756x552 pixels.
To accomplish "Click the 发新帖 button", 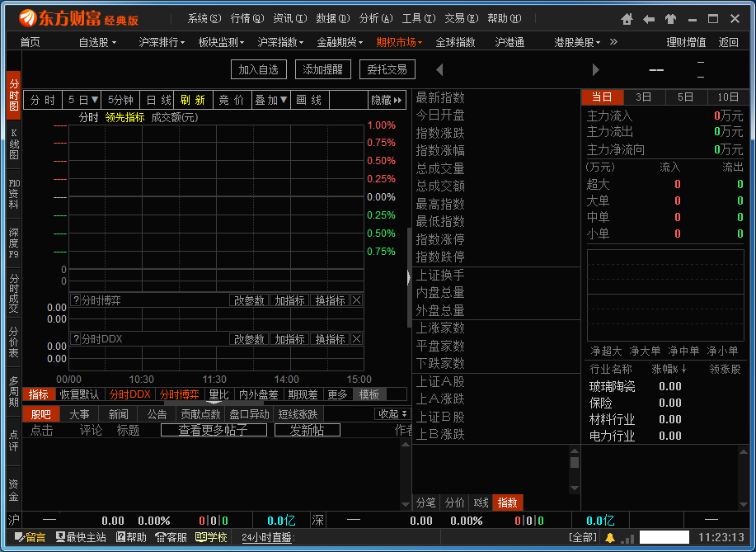I will pos(307,430).
